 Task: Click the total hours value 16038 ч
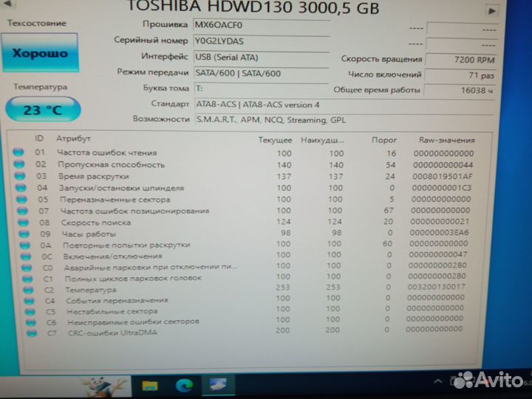[460, 90]
